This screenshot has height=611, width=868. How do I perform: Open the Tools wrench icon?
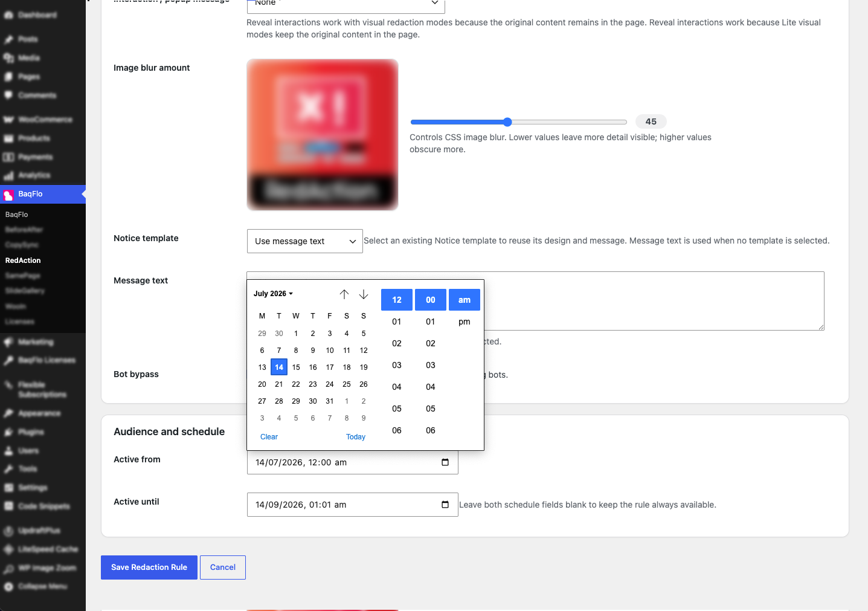(x=8, y=469)
